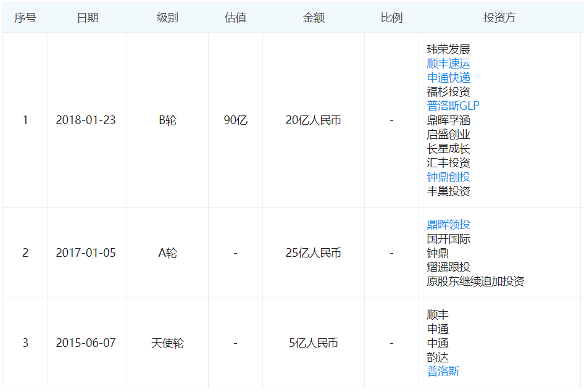Select the 90亿 valuation cell
The height and width of the screenshot is (392, 584).
pos(235,120)
